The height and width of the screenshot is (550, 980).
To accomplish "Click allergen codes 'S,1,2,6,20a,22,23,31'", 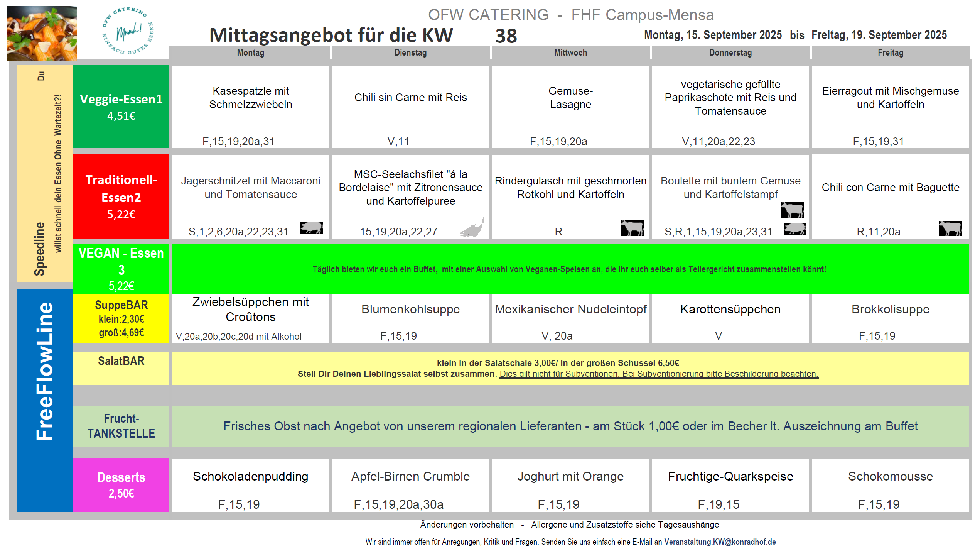I will pos(238,232).
